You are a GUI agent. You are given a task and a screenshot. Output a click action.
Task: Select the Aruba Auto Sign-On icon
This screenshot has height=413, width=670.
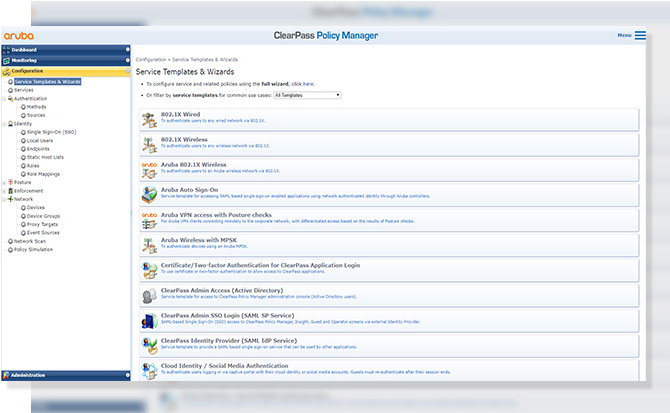coord(149,193)
